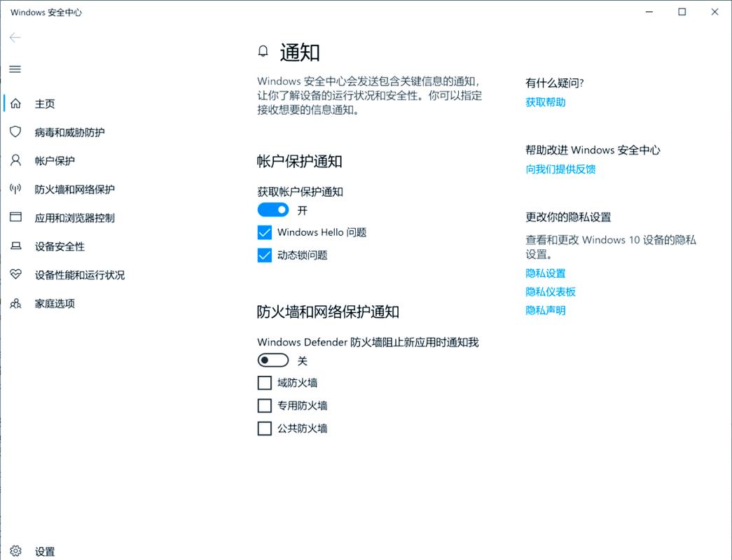732x560 pixels.
Task: Return to 主页 using the home icon
Action: point(15,103)
